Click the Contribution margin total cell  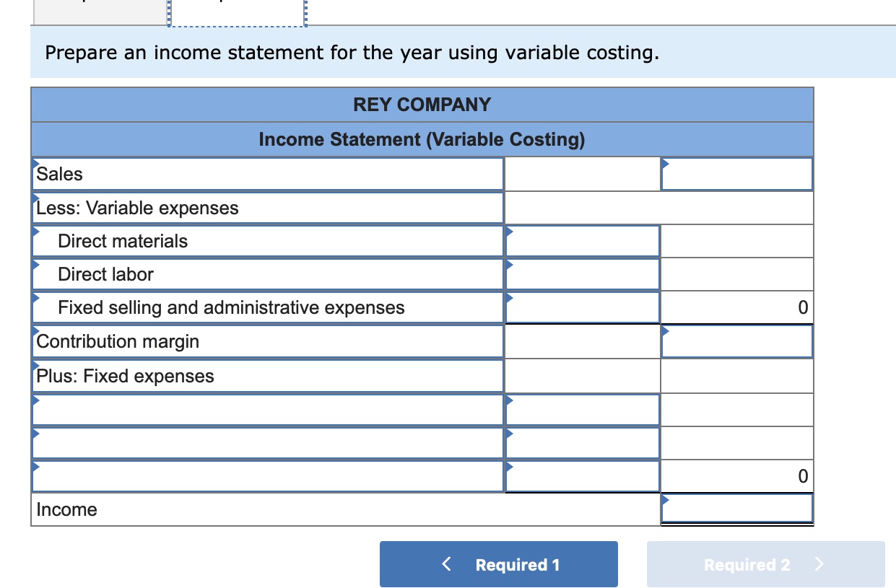point(736,341)
